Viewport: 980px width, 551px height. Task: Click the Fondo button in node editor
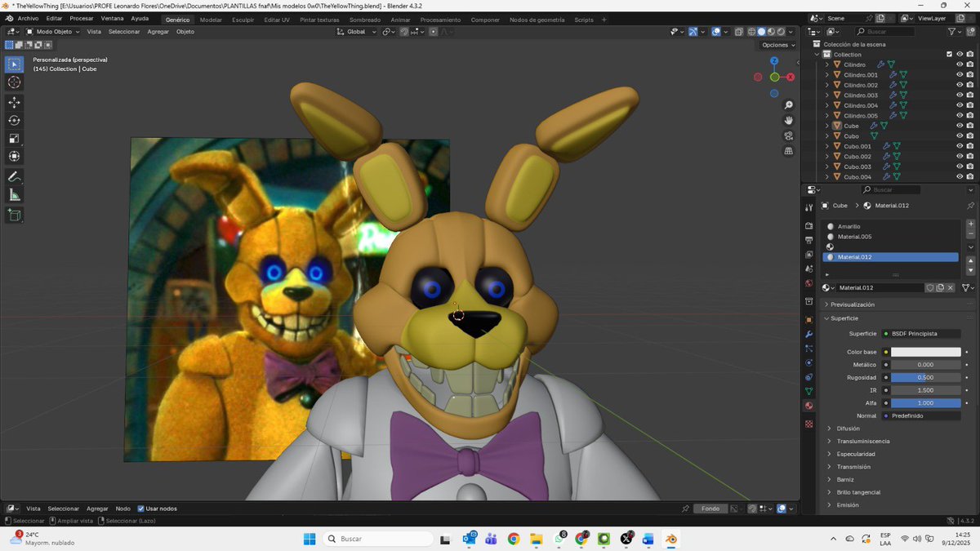710,509
